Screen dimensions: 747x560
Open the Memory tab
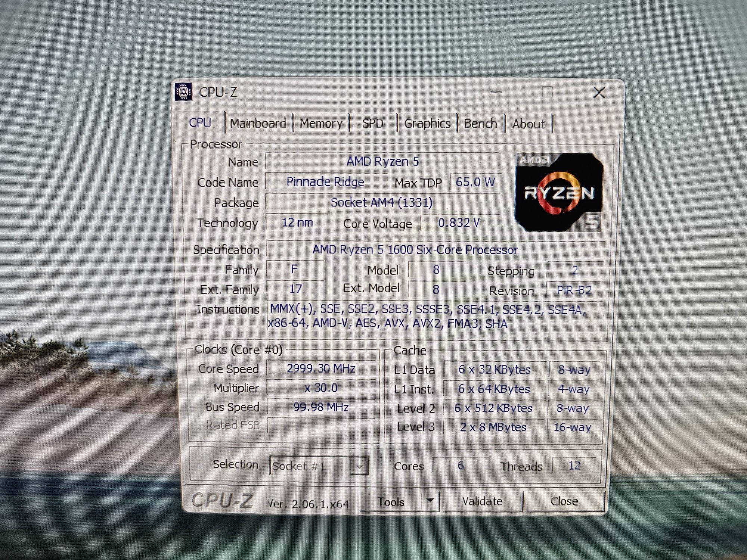[321, 123]
